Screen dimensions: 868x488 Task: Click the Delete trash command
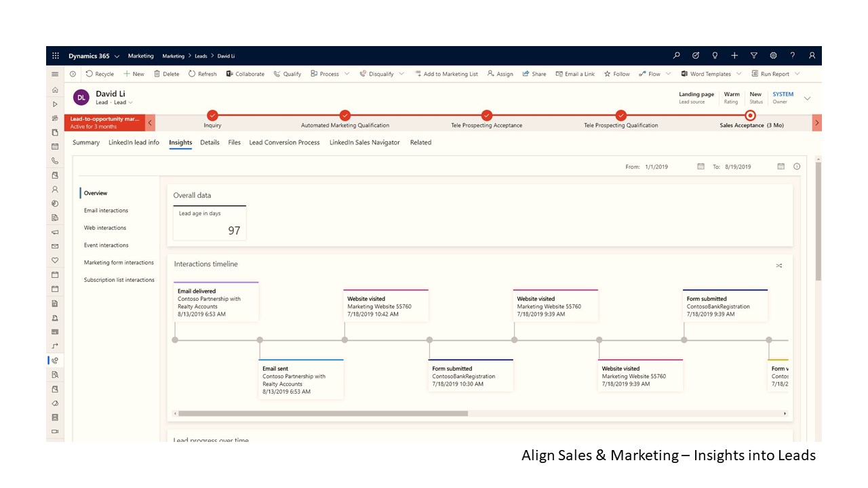click(x=167, y=74)
